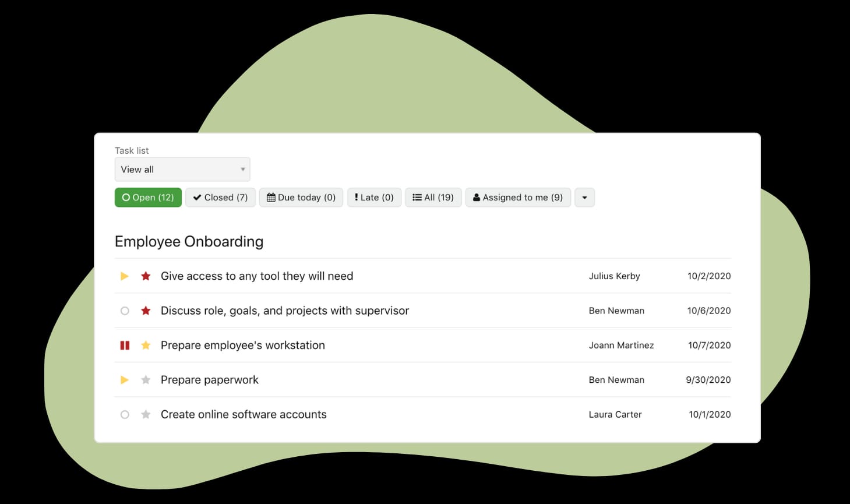The height and width of the screenshot is (504, 850).
Task: Click the Open (12) filter button
Action: click(x=148, y=197)
